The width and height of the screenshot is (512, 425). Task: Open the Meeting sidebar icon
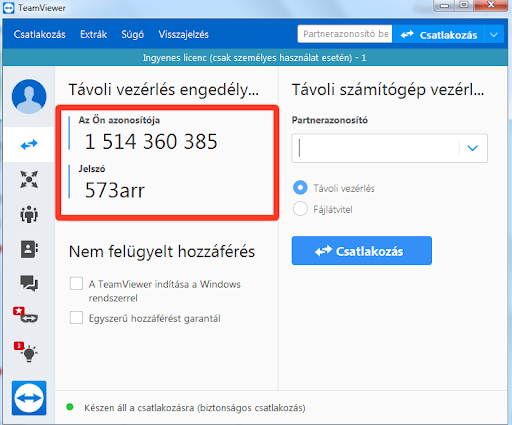pos(29,214)
